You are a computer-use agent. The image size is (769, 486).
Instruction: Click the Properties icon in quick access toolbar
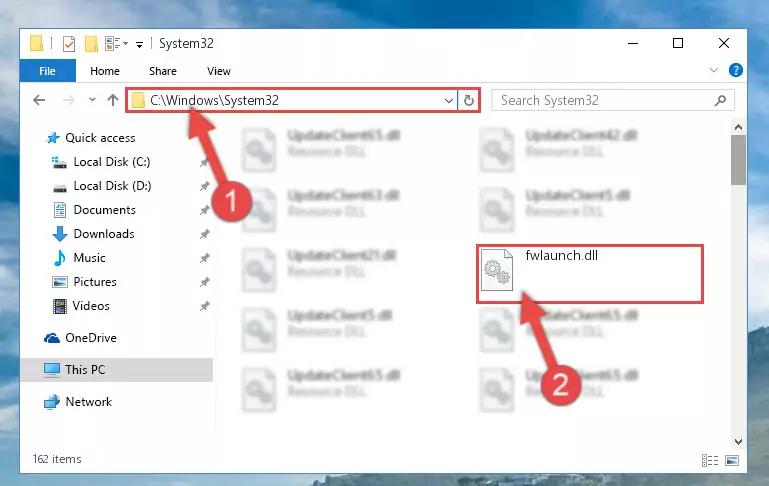[x=69, y=44]
